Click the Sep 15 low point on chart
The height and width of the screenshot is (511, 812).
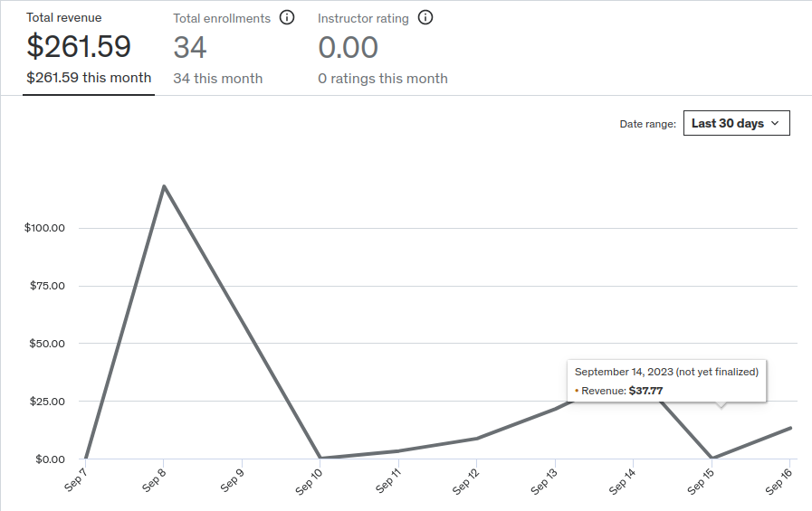tap(712, 458)
